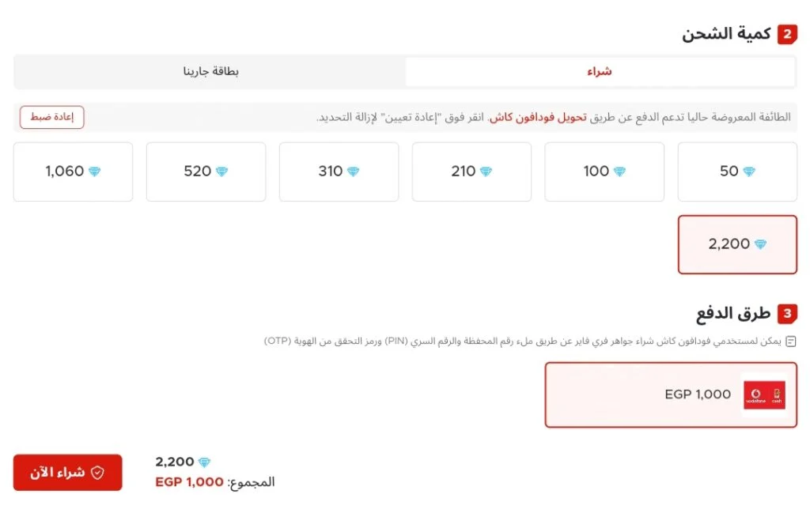Click the shield icon on buy button
This screenshot has width=810, height=532.
tap(97, 473)
